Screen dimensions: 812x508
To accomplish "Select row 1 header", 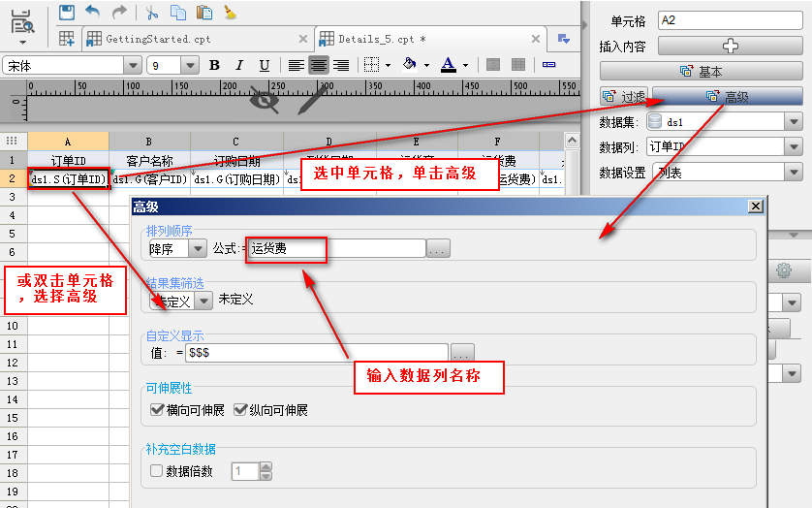I will click(13, 160).
